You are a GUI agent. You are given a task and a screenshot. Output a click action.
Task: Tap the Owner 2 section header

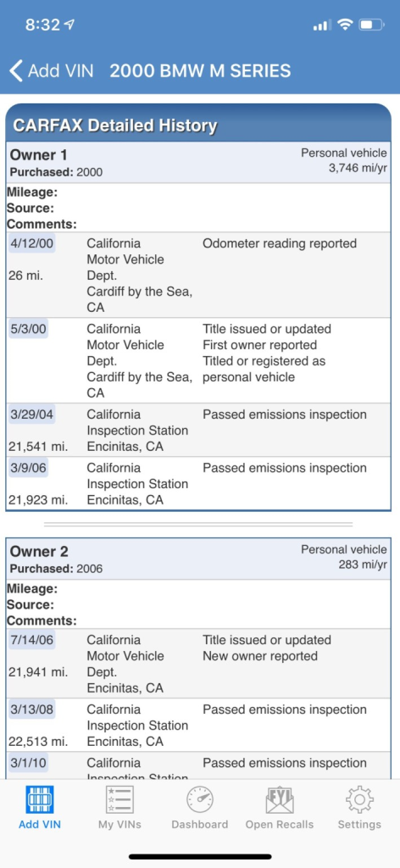point(198,559)
